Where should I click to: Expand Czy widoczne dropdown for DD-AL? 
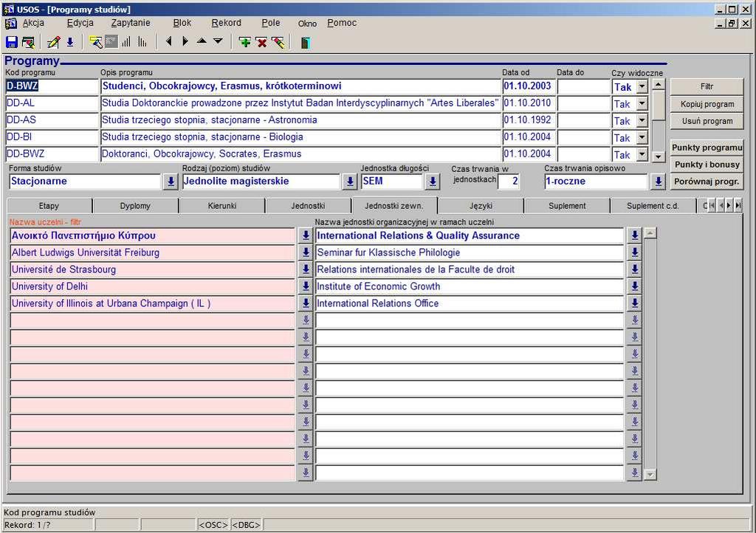point(642,103)
